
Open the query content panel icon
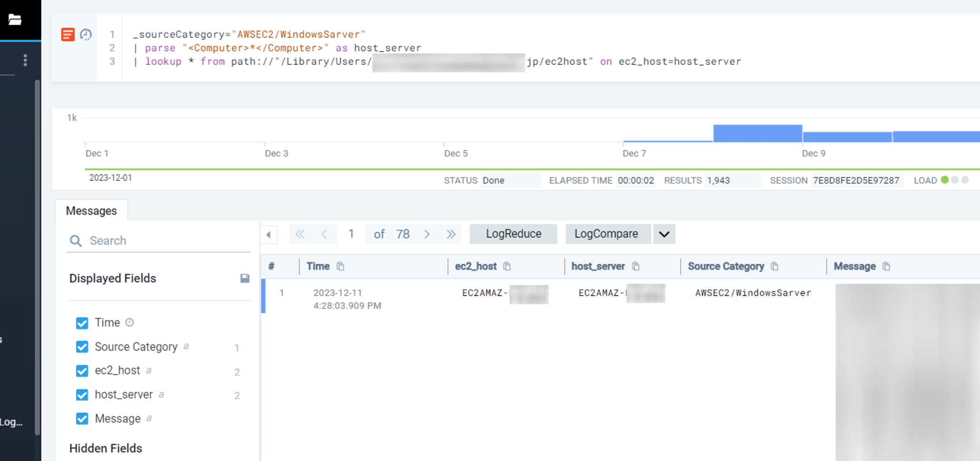point(68,34)
